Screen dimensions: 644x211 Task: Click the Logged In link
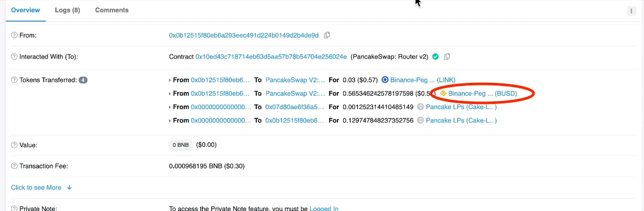click(324, 208)
